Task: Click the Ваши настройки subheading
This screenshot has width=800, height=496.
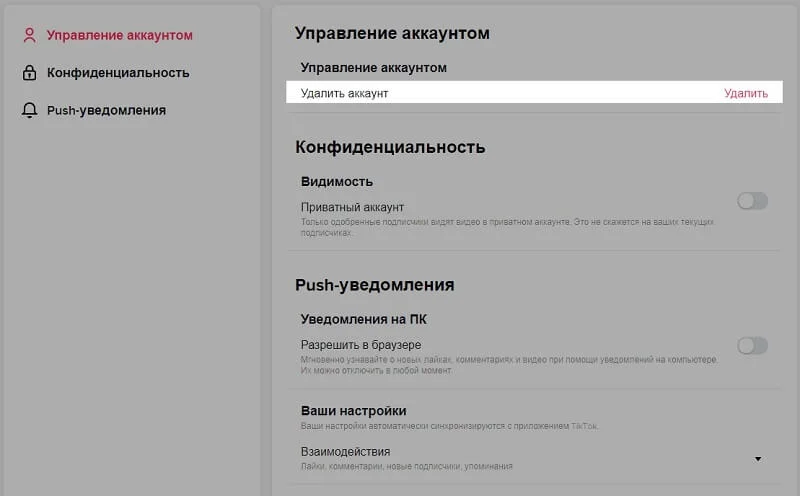Action: coord(353,411)
